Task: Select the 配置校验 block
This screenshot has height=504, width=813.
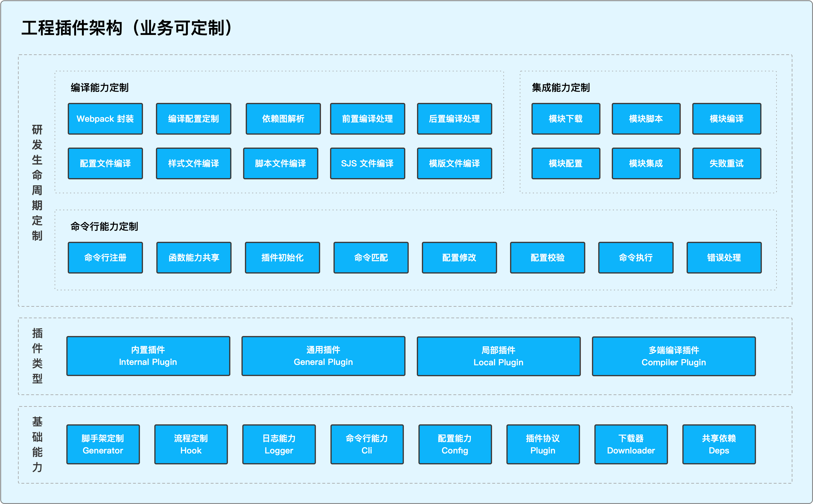Action: tap(547, 258)
